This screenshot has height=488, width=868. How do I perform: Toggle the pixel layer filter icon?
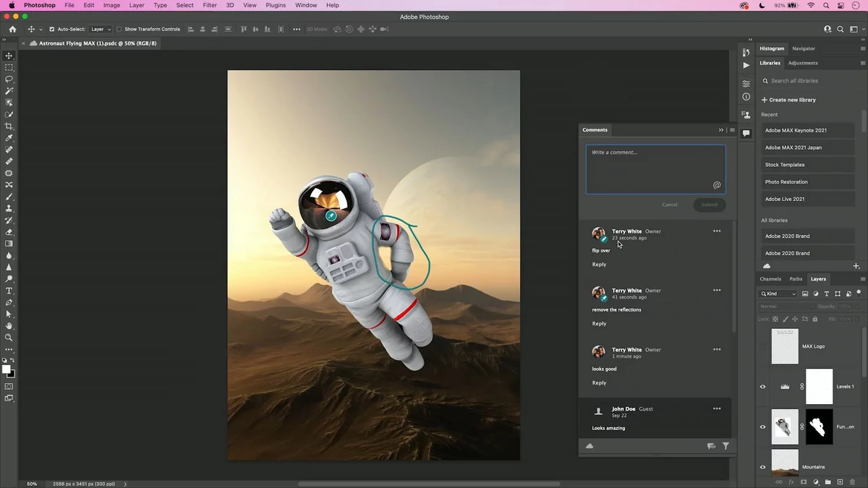pyautogui.click(x=805, y=294)
